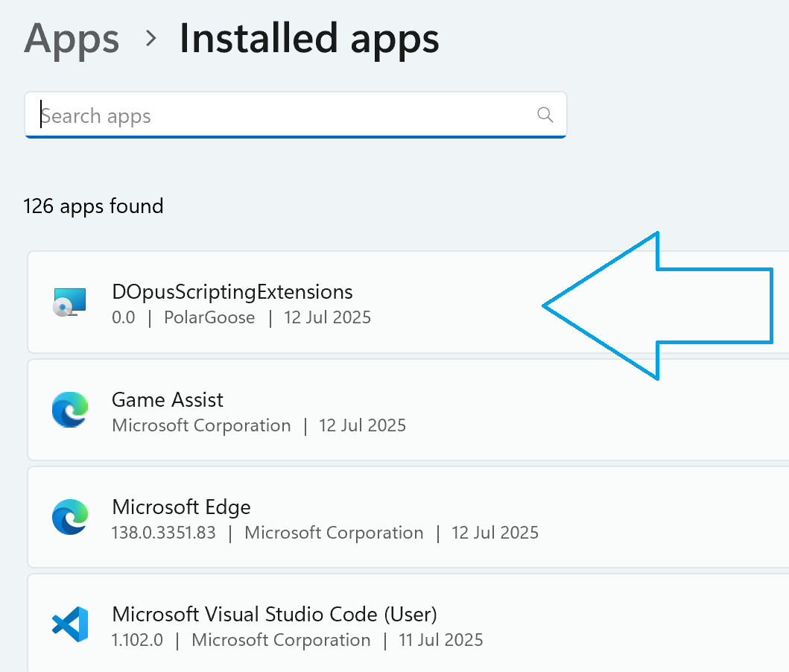The width and height of the screenshot is (789, 672).
Task: Select the Microsoft Edge app name
Action: pos(181,507)
